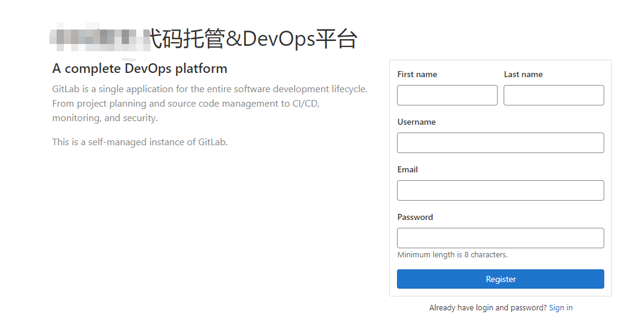The height and width of the screenshot is (326, 644).
Task: Select the Username input field
Action: [500, 143]
